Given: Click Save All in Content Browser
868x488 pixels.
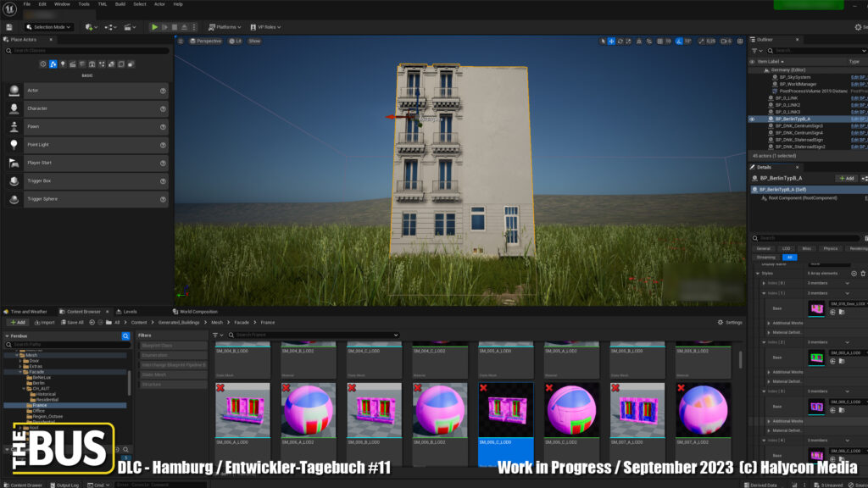Looking at the screenshot, I should pyautogui.click(x=72, y=322).
